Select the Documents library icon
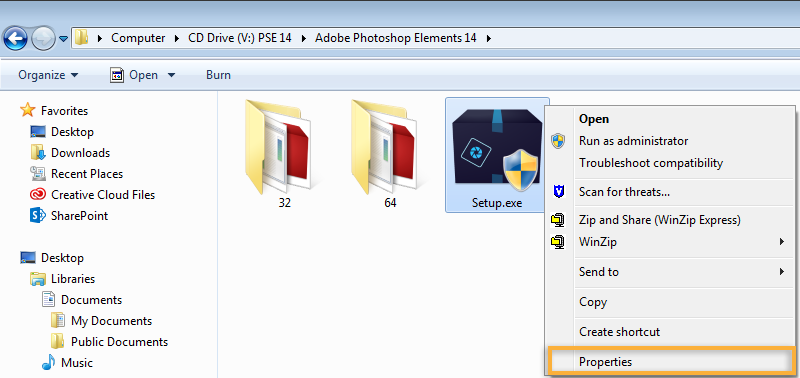This screenshot has width=800, height=378. coord(48,299)
